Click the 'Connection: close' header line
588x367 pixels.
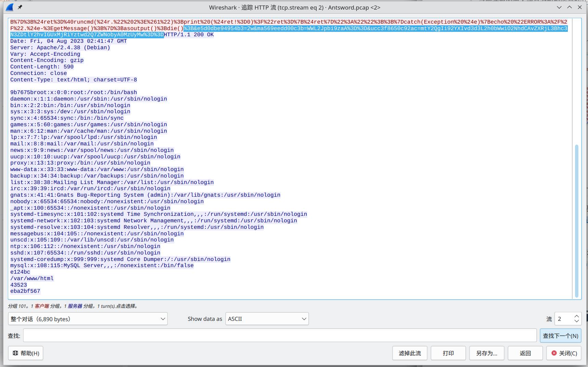(39, 73)
